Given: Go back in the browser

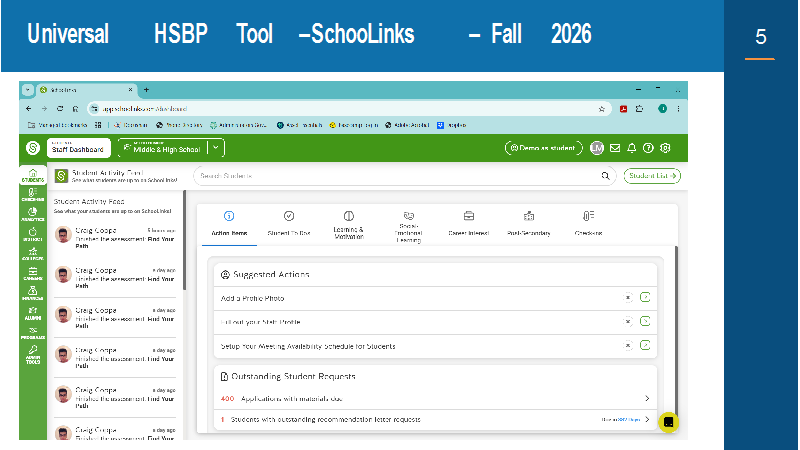Looking at the screenshot, I should coord(29,109).
